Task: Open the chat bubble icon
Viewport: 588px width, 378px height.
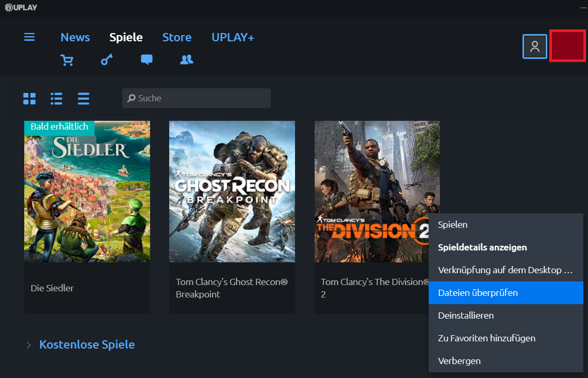Action: click(146, 60)
